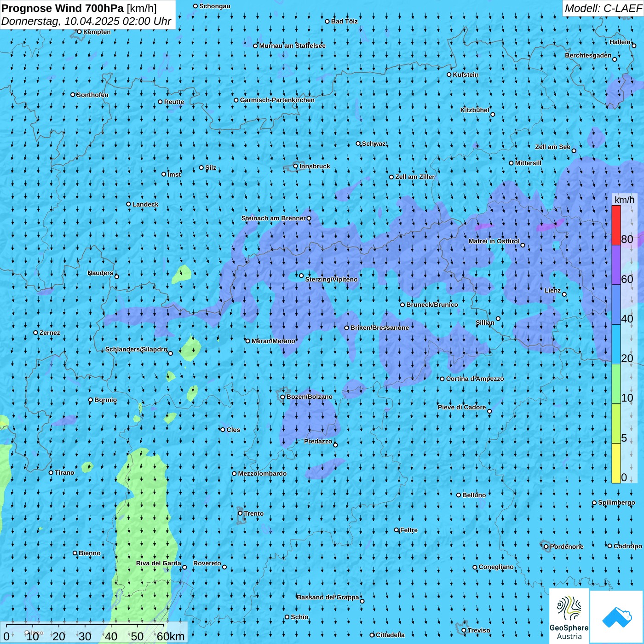This screenshot has height=644, width=644.
Task: Click the Berchtesgaden label
Action: pyautogui.click(x=588, y=55)
